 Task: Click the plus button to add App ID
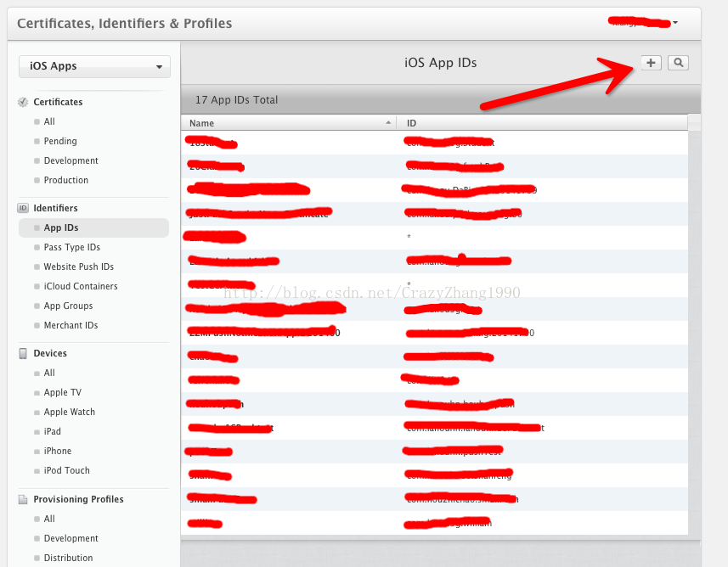pyautogui.click(x=651, y=63)
